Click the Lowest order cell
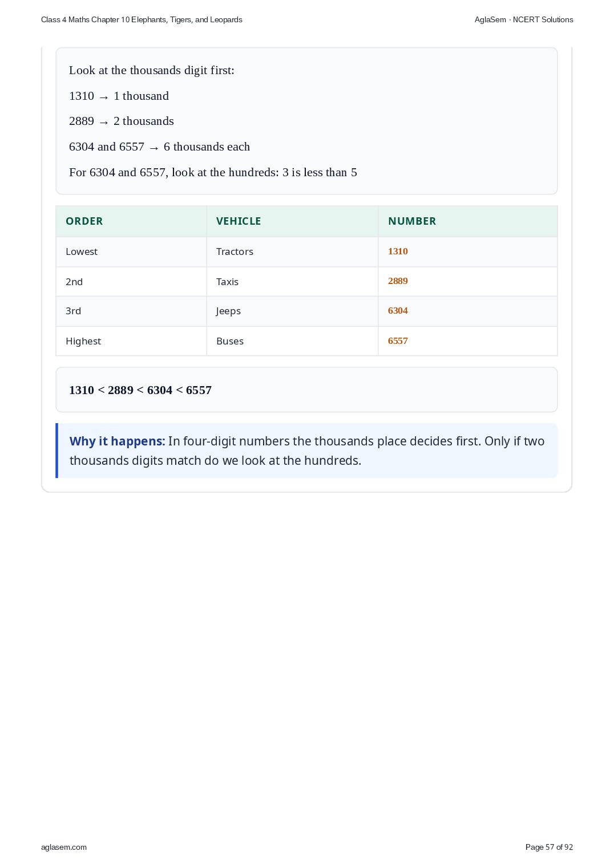This screenshot has width=614, height=868. tap(131, 252)
